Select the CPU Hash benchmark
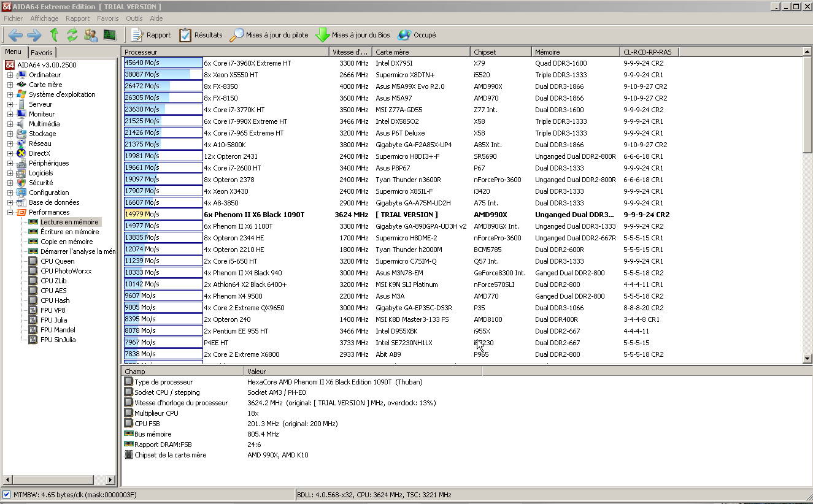The width and height of the screenshot is (813, 504). [55, 300]
